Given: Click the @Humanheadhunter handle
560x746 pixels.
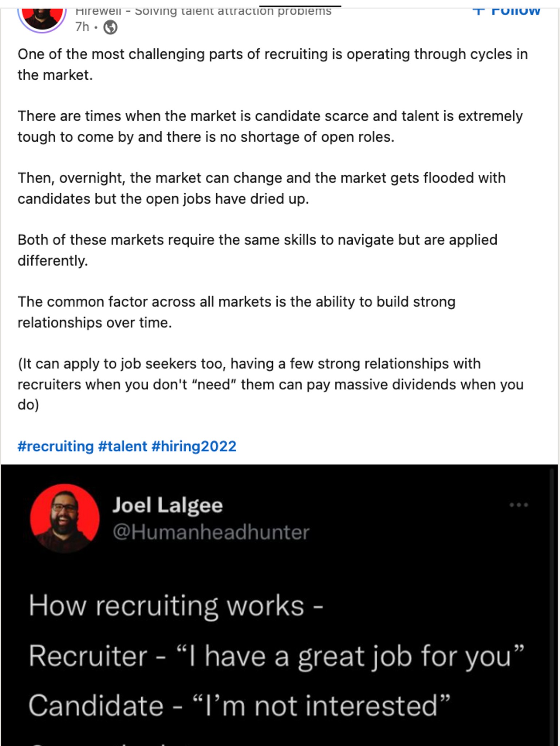Looking at the screenshot, I should tap(211, 532).
